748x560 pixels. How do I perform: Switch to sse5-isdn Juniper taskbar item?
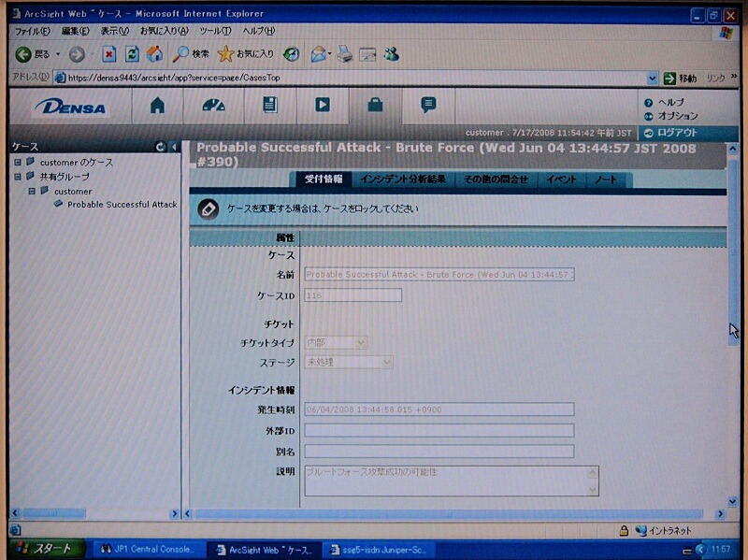[x=379, y=550]
